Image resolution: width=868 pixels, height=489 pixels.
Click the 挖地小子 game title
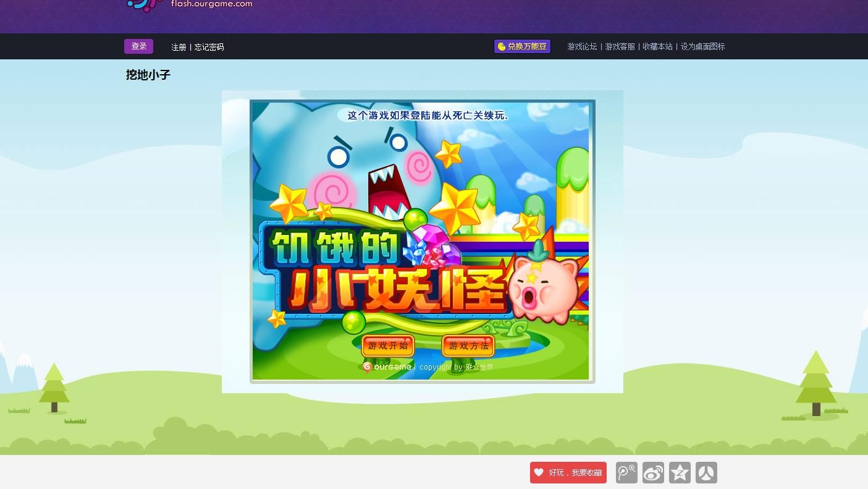pos(148,75)
